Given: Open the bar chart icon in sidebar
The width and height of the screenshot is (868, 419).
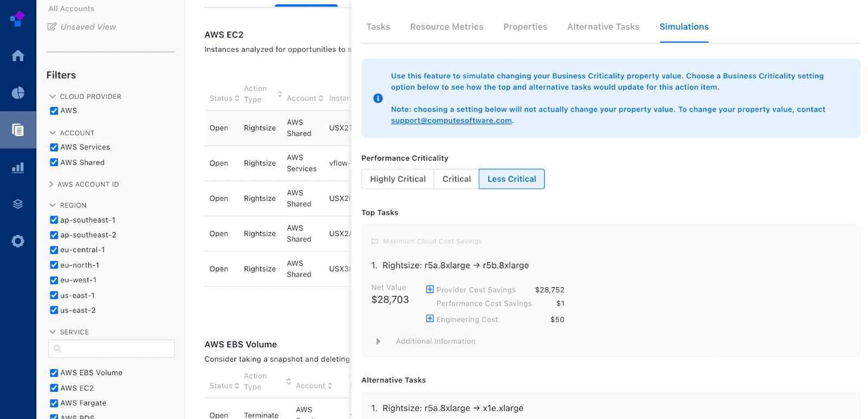Looking at the screenshot, I should tap(18, 167).
